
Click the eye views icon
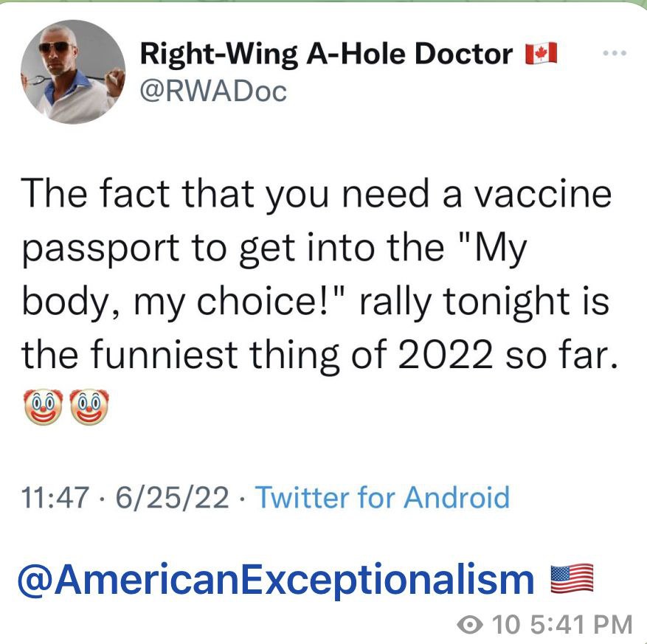pyautogui.click(x=468, y=625)
